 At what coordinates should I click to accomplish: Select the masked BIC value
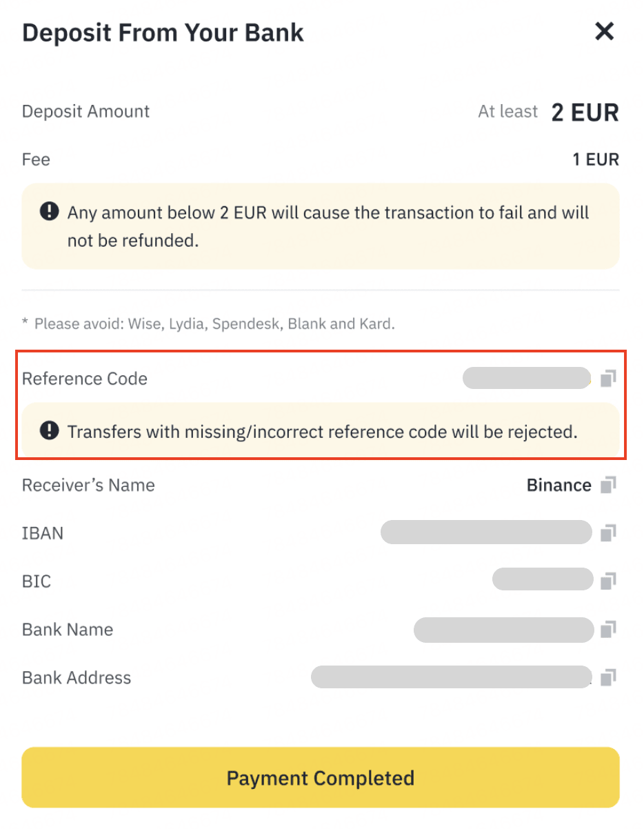[543, 580]
